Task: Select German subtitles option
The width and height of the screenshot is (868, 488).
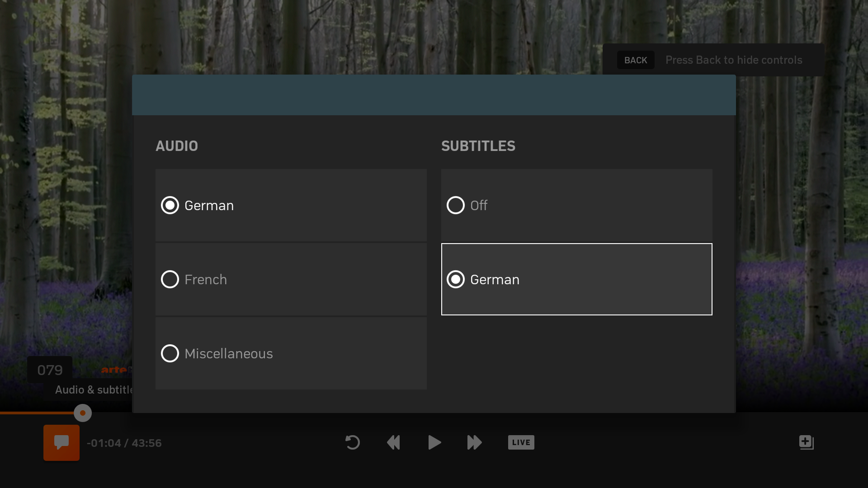Action: click(x=577, y=279)
